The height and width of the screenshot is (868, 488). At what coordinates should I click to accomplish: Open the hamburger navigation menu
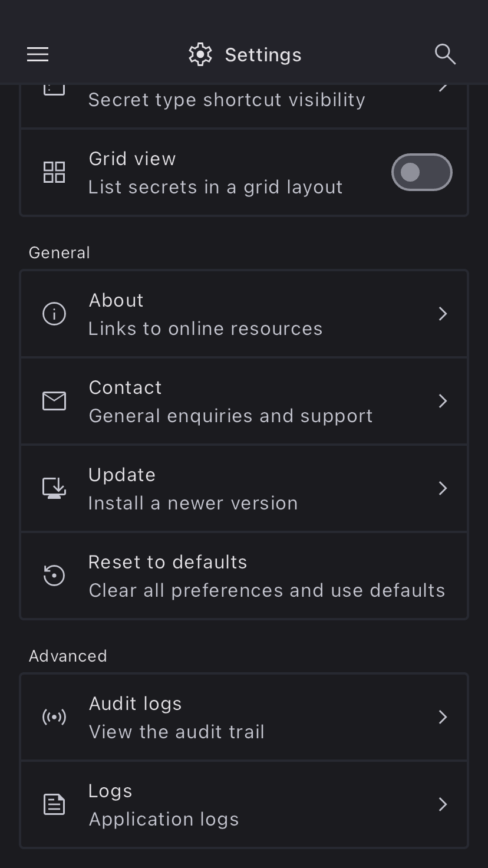click(x=38, y=54)
